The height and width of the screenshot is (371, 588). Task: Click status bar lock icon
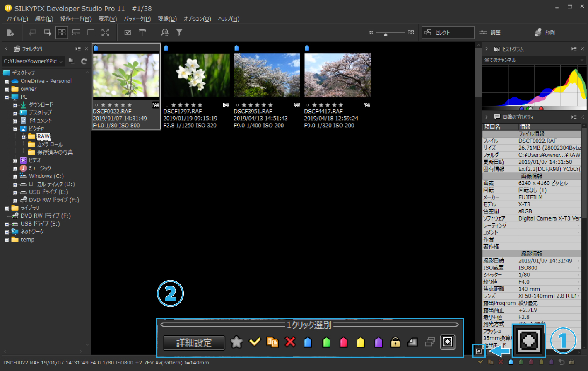(572, 362)
